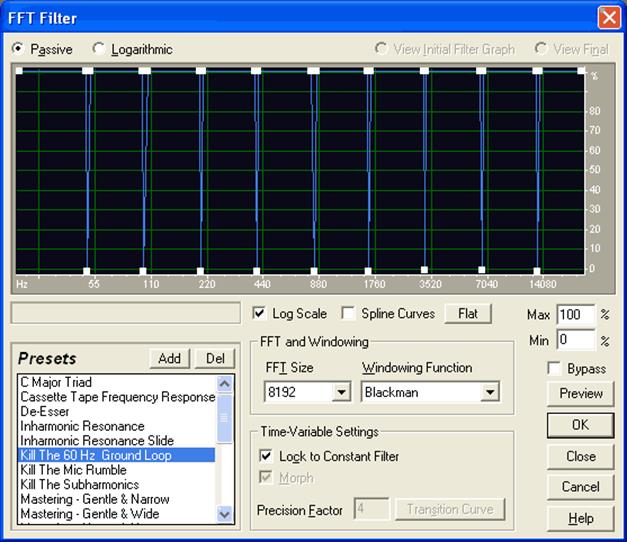This screenshot has height=542, width=627.
Task: Add a new preset
Action: tap(169, 358)
